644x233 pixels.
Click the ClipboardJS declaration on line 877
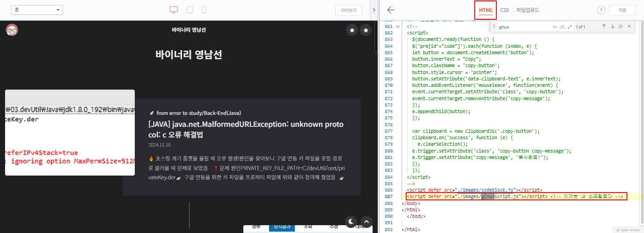[x=476, y=131]
